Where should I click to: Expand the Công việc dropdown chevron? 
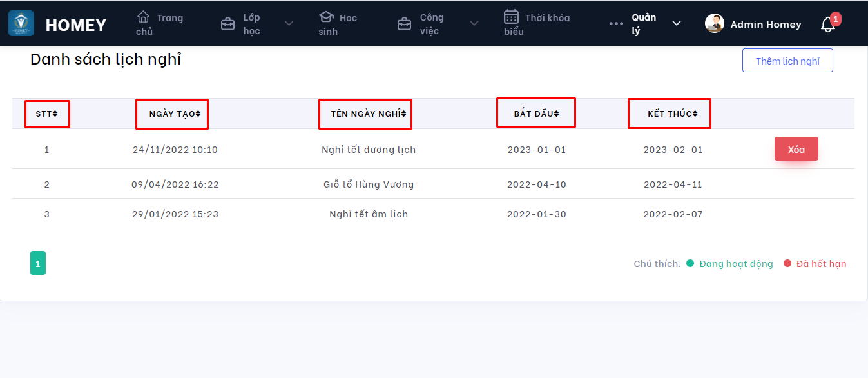pyautogui.click(x=474, y=24)
